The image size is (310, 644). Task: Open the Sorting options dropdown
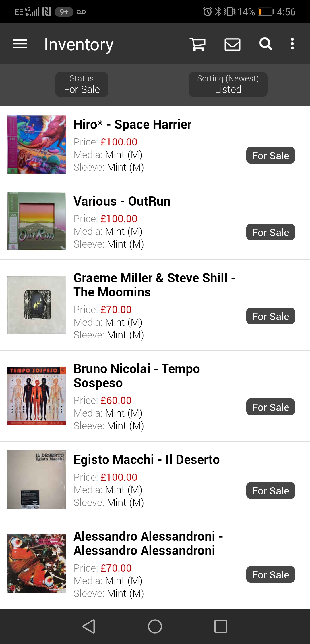pos(228,84)
